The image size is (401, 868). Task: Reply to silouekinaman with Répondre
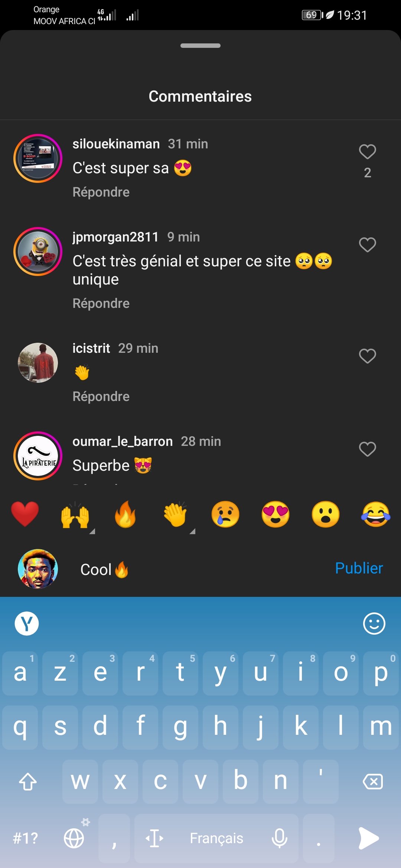(101, 192)
